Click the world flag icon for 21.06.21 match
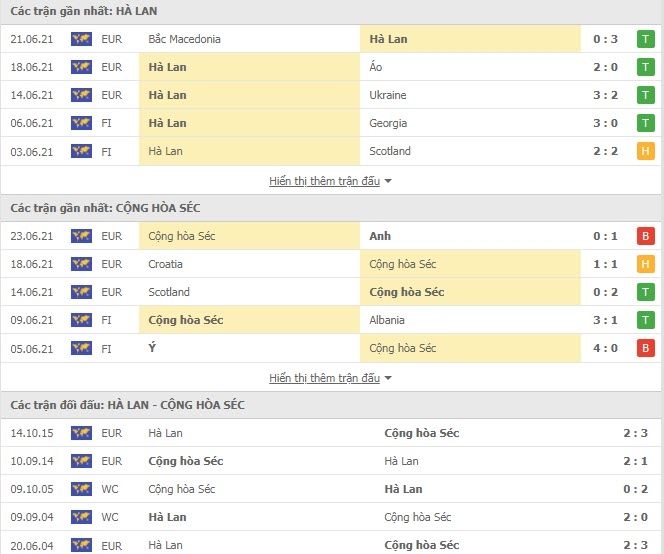This screenshot has width=664, height=554. coord(81,39)
